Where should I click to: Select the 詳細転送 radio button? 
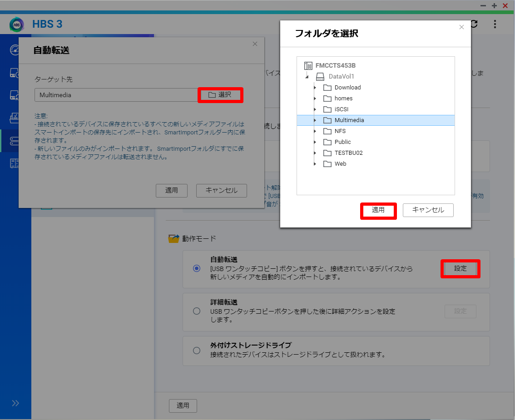point(197,311)
